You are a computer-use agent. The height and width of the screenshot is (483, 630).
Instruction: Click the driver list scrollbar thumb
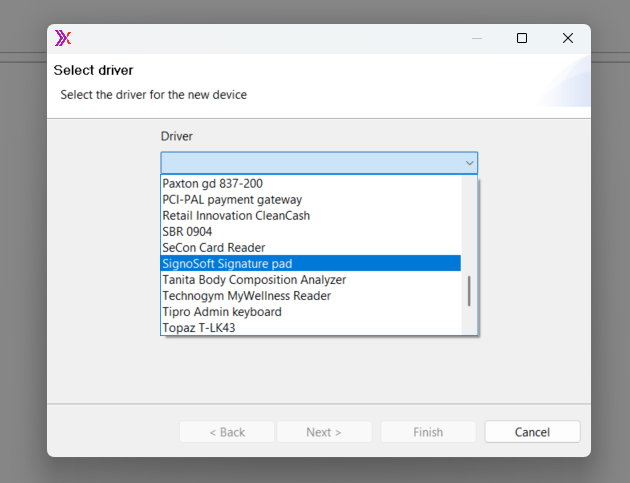[x=469, y=292]
